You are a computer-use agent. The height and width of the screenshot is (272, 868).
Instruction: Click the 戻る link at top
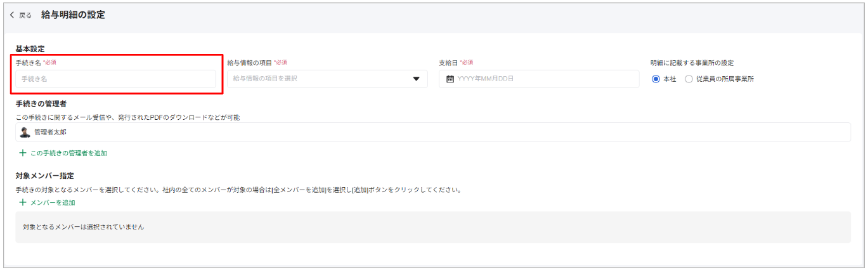coord(25,15)
